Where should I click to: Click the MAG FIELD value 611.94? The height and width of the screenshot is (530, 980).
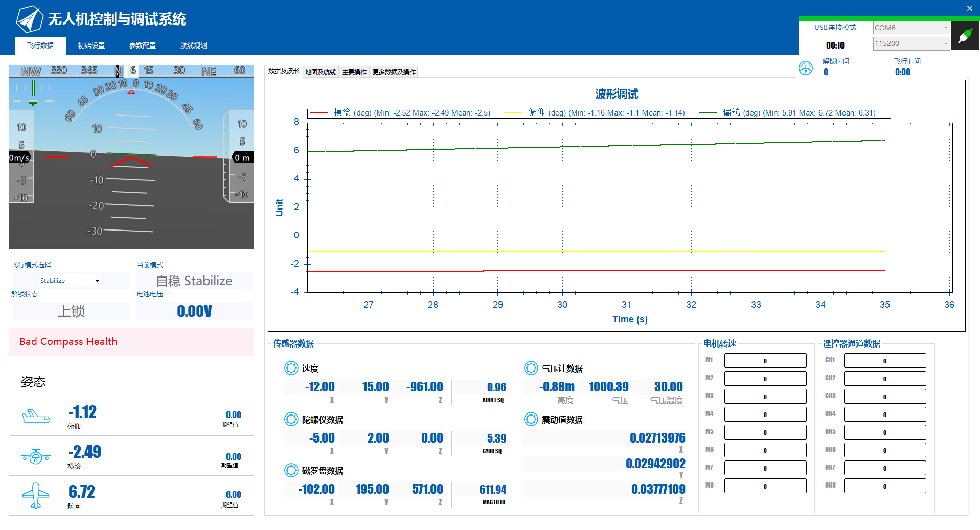pos(493,490)
